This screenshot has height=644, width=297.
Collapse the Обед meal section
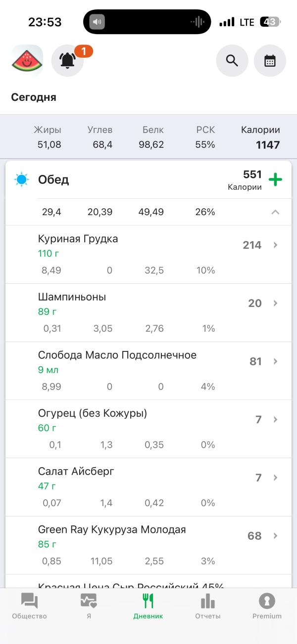point(275,212)
